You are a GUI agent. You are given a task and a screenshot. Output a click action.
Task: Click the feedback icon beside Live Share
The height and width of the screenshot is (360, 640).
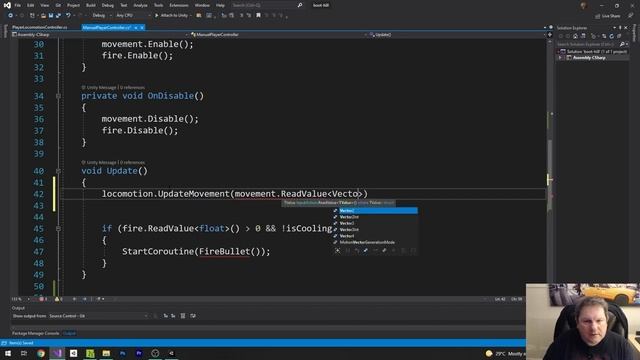pyautogui.click(x=631, y=16)
